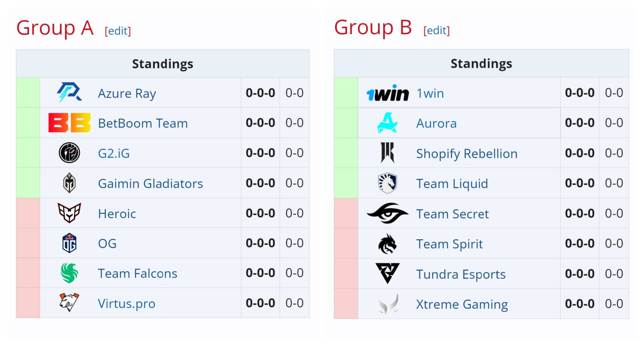Click the Azure Ray team logo
Image resolution: width=644 pixels, height=347 pixels.
pos(69,92)
